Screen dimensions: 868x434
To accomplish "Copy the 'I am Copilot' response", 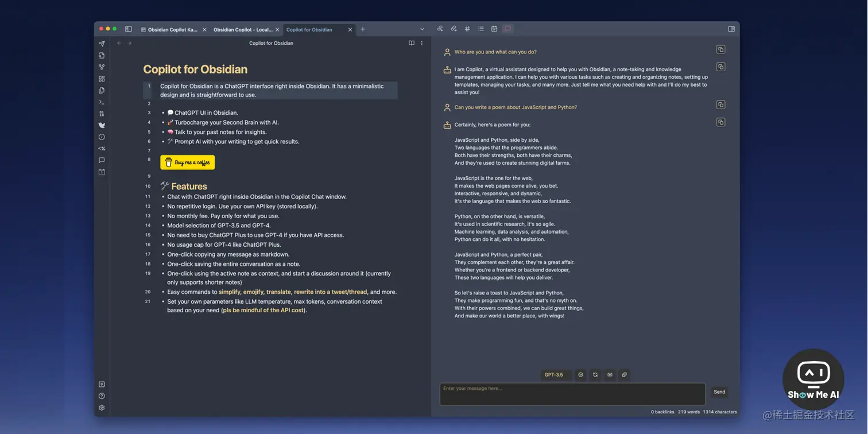I will tap(721, 67).
